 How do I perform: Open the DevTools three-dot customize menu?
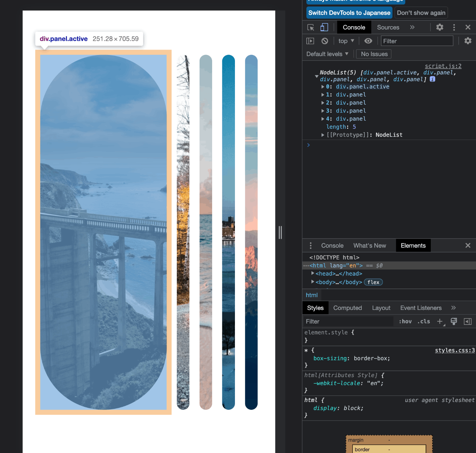click(454, 27)
